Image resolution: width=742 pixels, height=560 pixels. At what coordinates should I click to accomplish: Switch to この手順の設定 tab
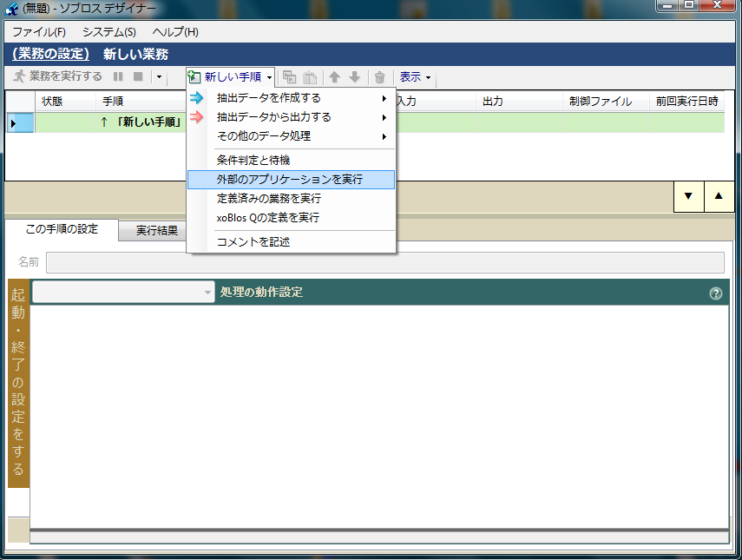(x=62, y=229)
